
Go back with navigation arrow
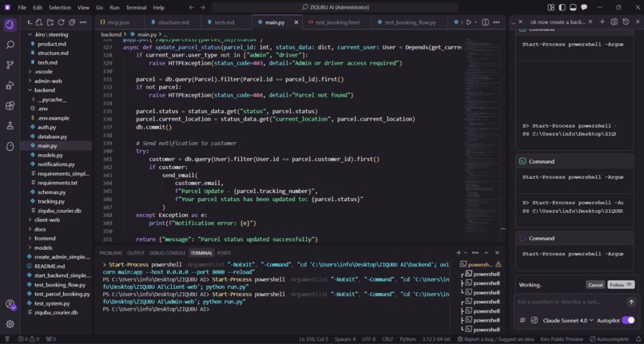[192, 7]
